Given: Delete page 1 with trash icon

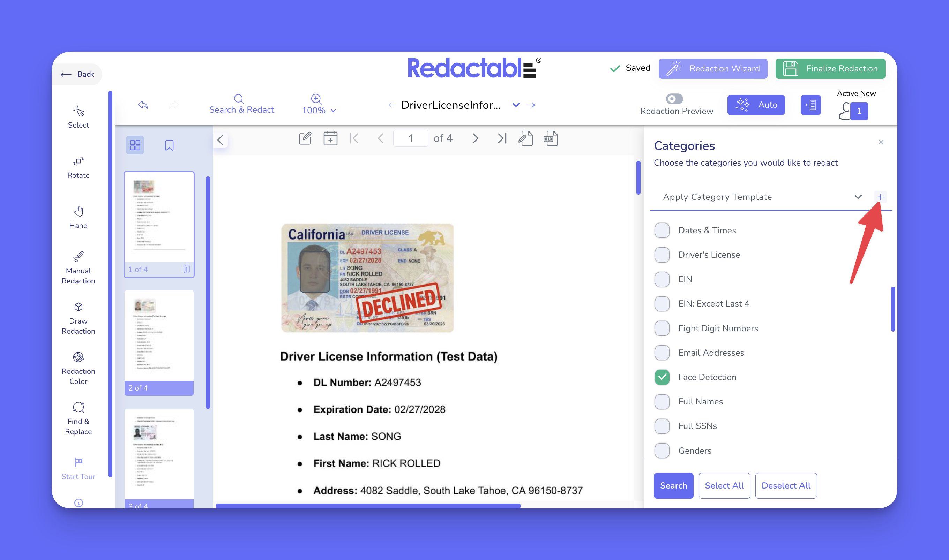Looking at the screenshot, I should click(x=186, y=269).
